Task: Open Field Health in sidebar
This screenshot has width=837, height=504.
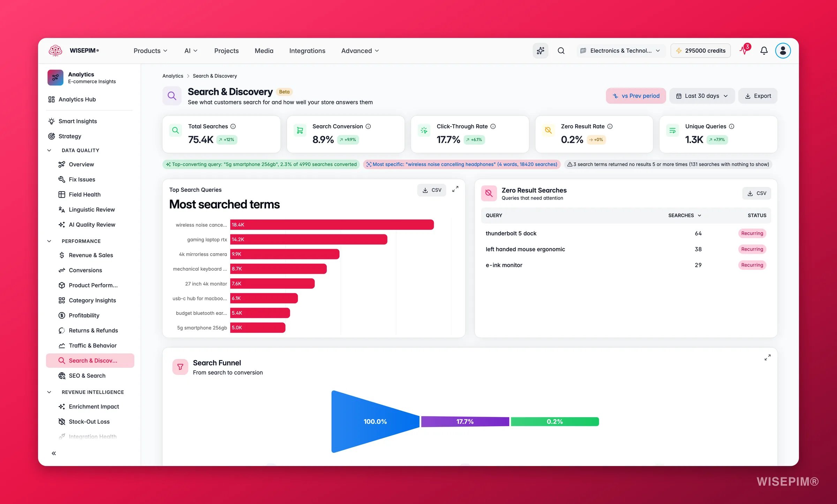Action: (x=90, y=194)
